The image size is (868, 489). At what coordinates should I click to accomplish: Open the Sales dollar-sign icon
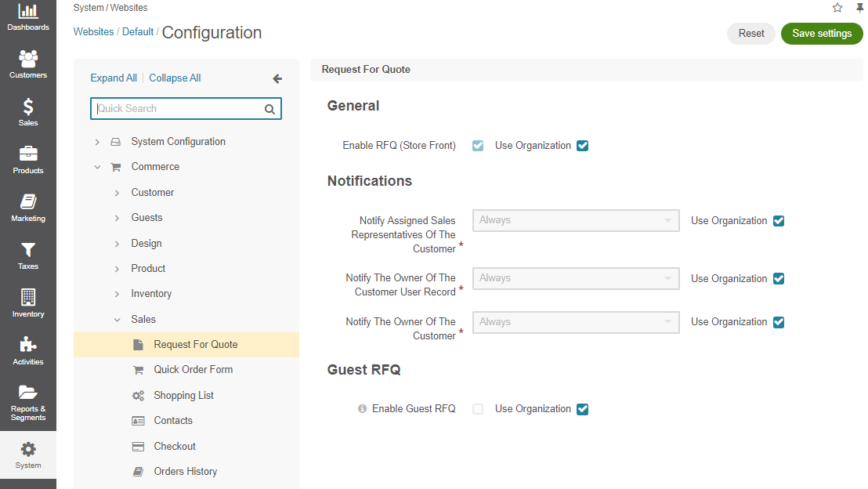pyautogui.click(x=27, y=107)
